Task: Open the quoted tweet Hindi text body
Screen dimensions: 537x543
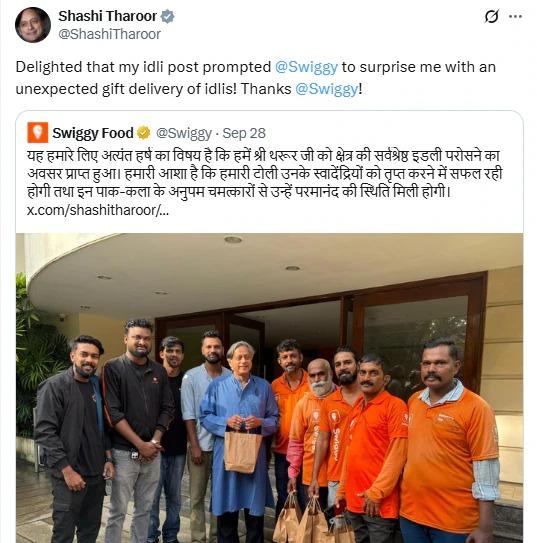Action: coord(265,173)
